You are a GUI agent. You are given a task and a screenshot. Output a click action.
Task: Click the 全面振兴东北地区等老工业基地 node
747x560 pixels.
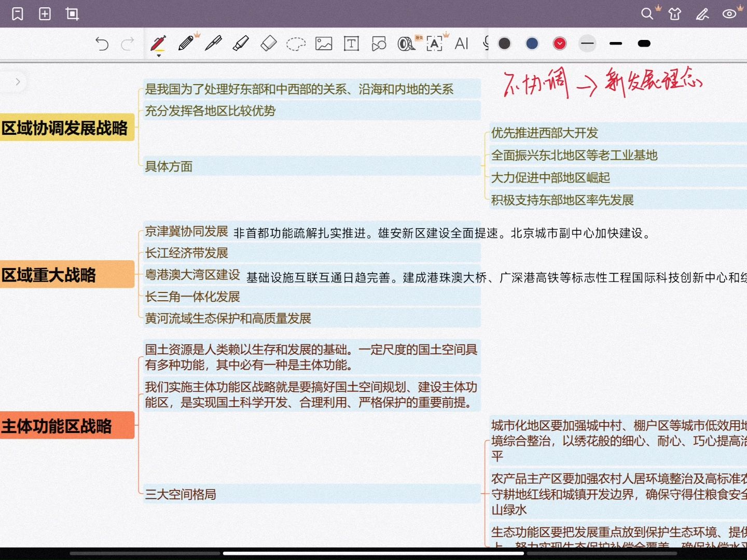pos(618,155)
